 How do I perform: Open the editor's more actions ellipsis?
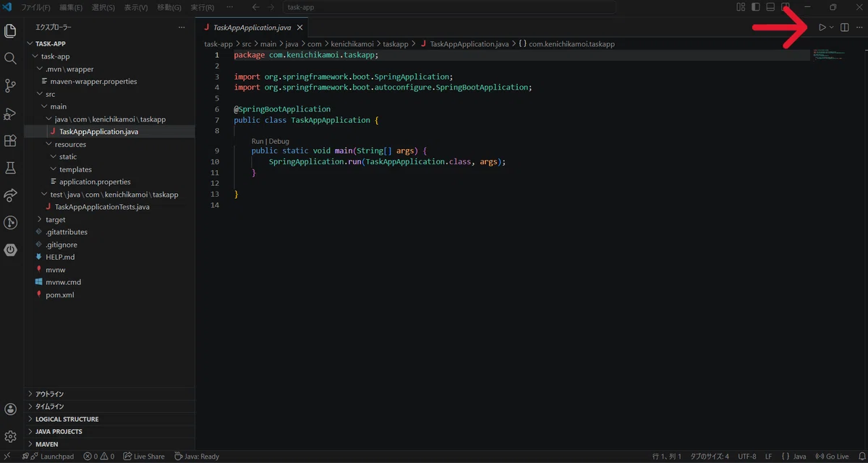point(859,27)
